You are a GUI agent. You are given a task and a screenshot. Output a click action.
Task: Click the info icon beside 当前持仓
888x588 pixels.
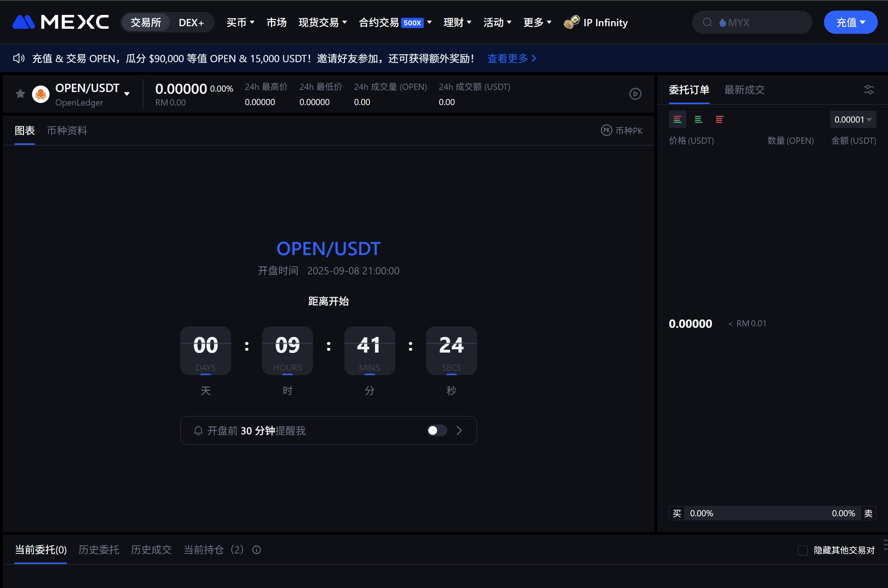click(257, 550)
